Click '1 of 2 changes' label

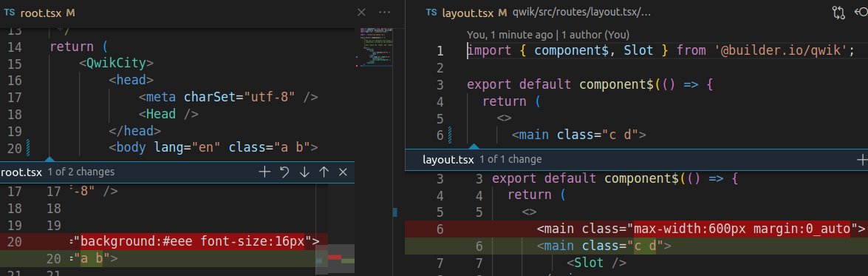click(x=81, y=172)
